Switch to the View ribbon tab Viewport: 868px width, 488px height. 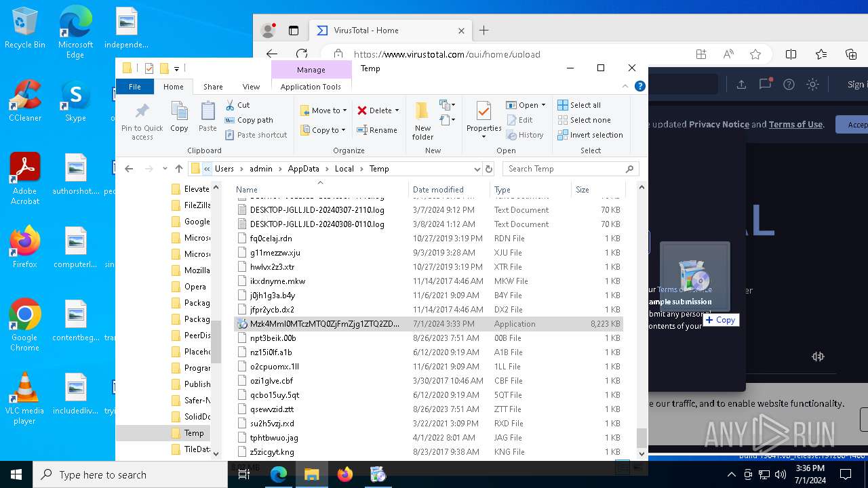pyautogui.click(x=251, y=87)
